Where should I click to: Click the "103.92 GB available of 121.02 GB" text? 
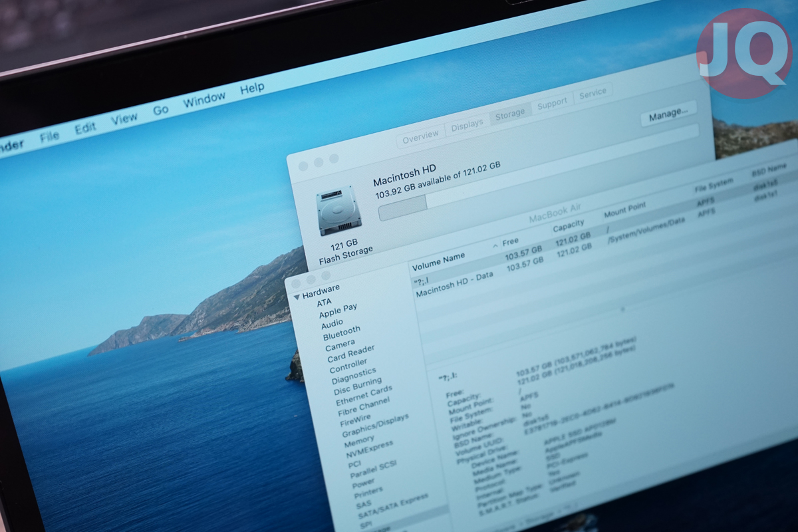(x=438, y=181)
